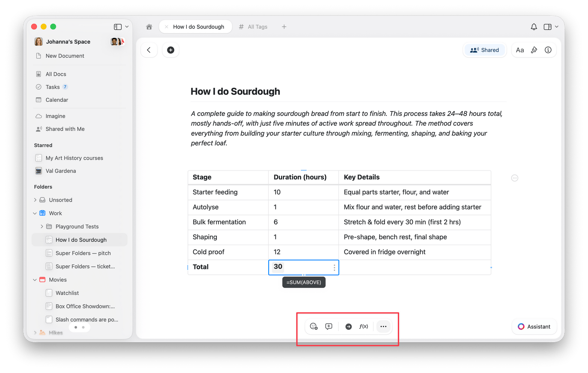The width and height of the screenshot is (588, 373).
Task: Close the How I do Sourdough tab
Action: [x=166, y=27]
